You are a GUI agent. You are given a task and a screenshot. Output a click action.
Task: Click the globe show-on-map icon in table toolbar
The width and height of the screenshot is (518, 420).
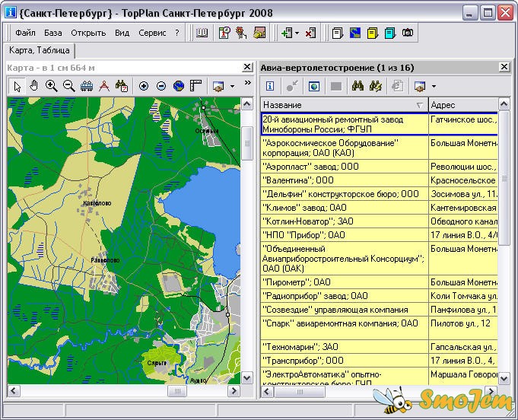pos(314,87)
